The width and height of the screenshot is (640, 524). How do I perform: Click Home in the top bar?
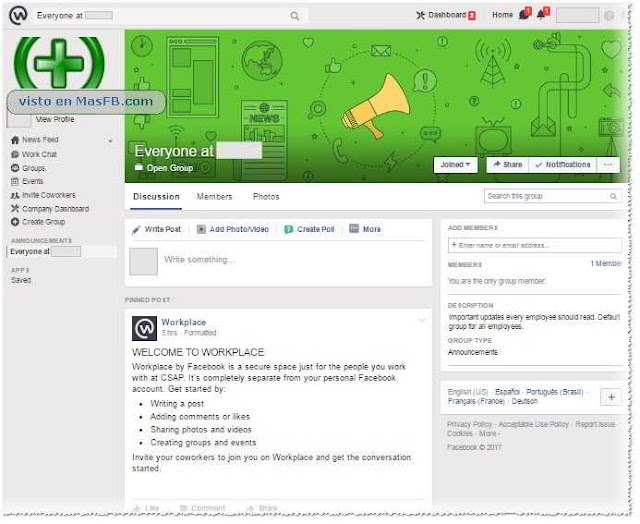tap(502, 15)
